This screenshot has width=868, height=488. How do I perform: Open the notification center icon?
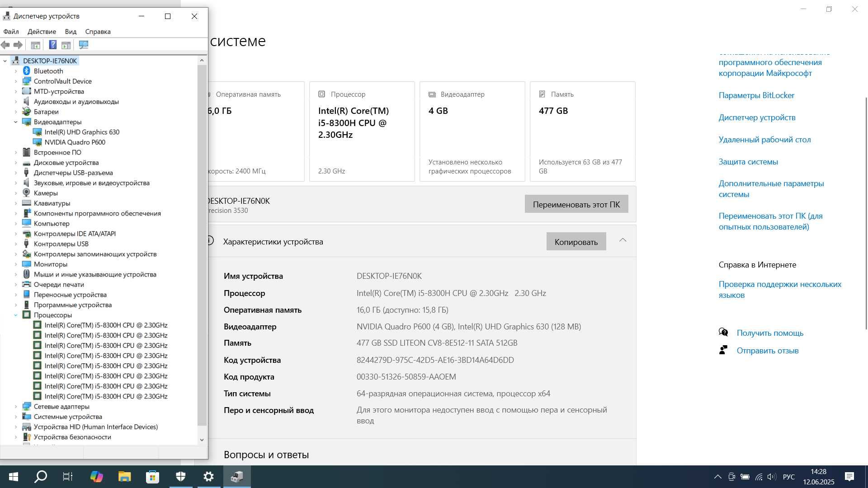(849, 477)
